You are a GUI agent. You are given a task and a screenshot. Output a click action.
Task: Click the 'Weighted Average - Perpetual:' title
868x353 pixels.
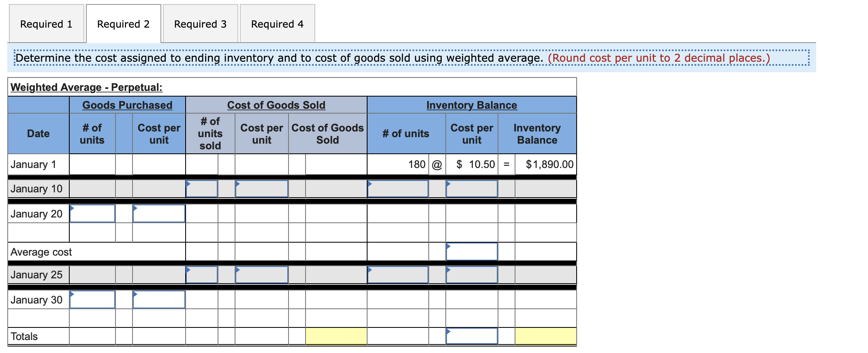86,87
